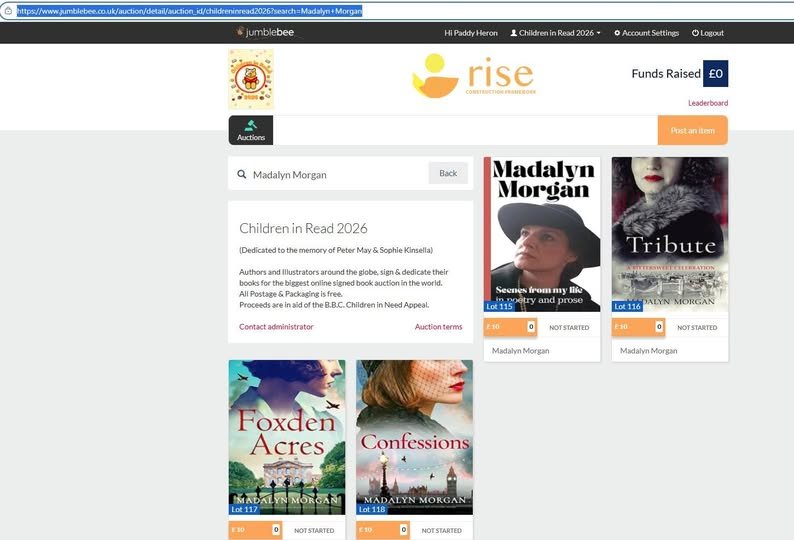The width and height of the screenshot is (794, 540).
Task: Open the jumblebee logo home link
Action: [x=265, y=32]
